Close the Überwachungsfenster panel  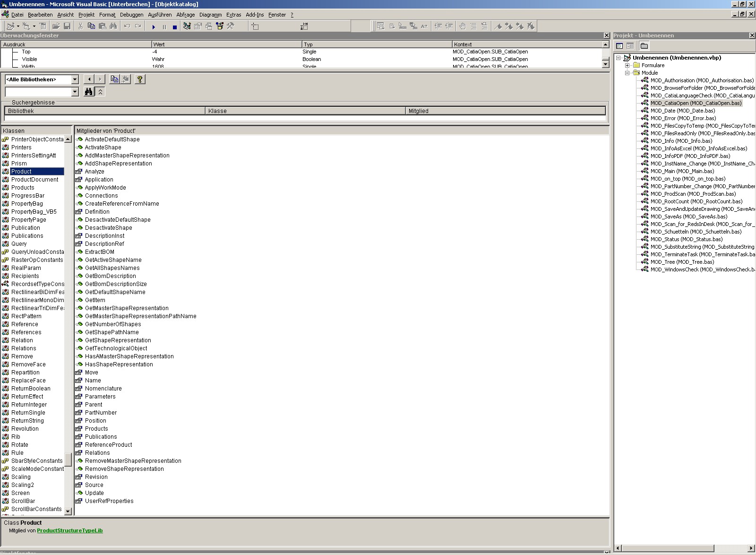coord(607,35)
